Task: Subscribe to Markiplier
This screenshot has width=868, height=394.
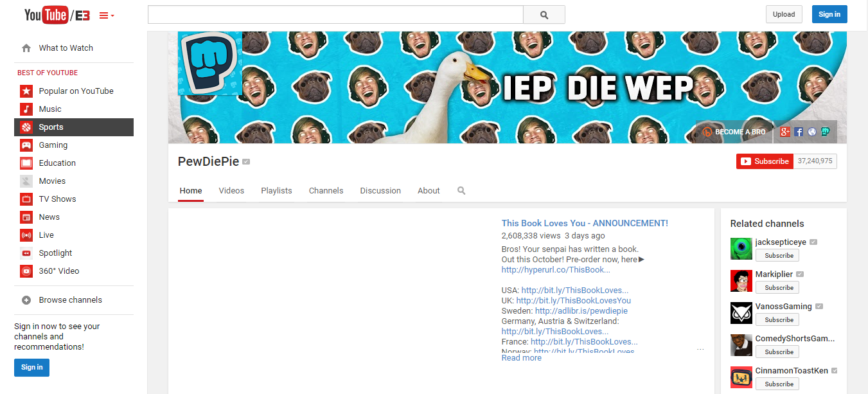Action: (777, 287)
